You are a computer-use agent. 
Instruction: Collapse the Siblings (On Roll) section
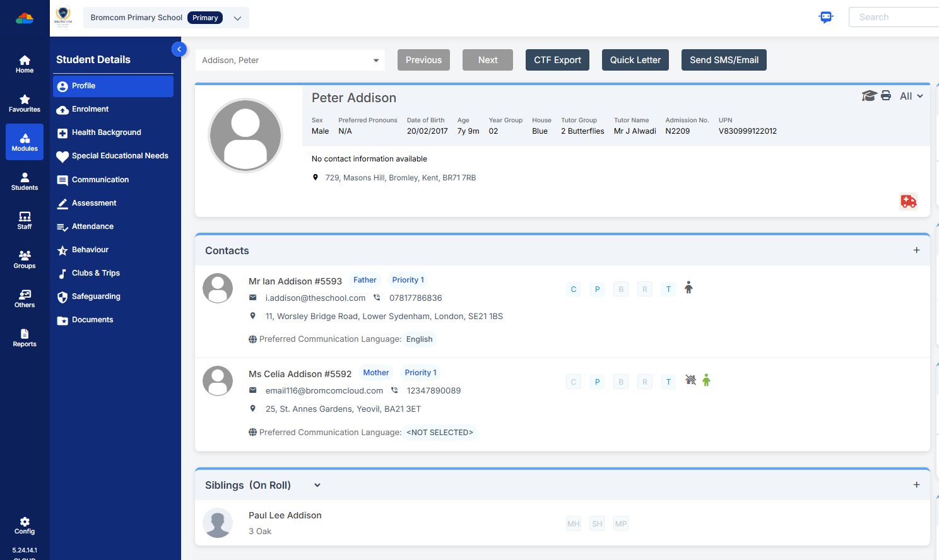316,485
